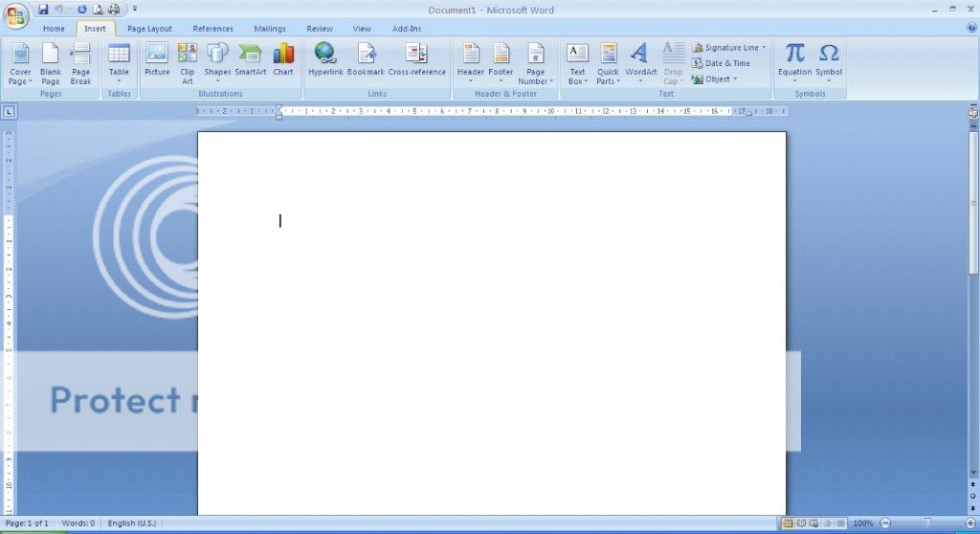Viewport: 980px width, 534px height.
Task: Toggle the ruler view button
Action: click(972, 112)
